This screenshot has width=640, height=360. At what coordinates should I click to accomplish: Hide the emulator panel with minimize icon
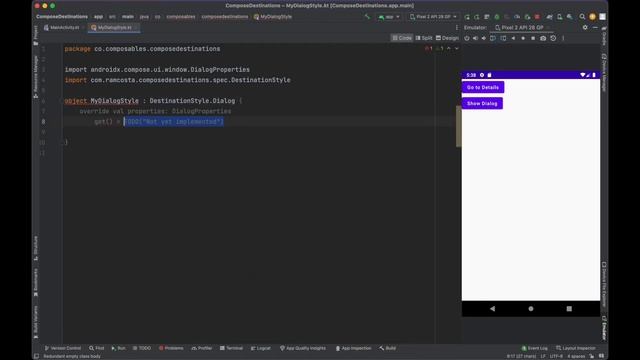point(595,27)
